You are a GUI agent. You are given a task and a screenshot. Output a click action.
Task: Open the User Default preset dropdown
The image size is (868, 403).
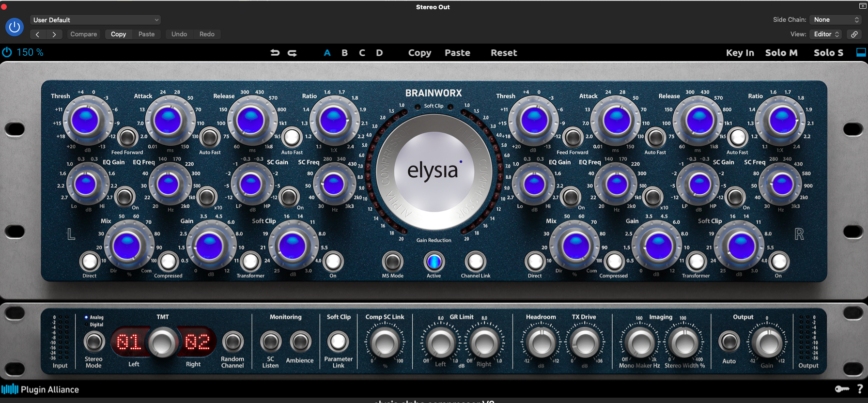(95, 20)
